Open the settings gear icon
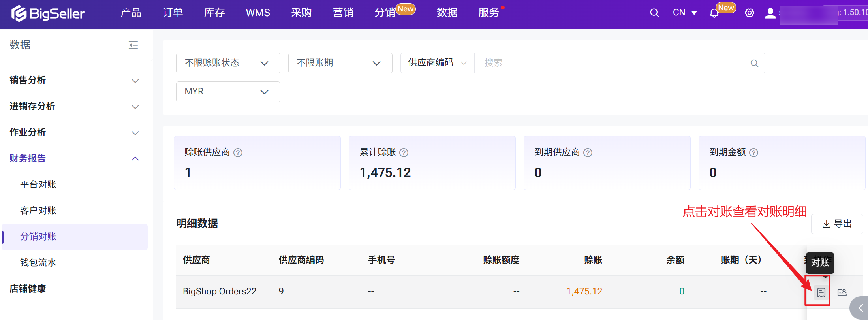Image resolution: width=868 pixels, height=320 pixels. tap(749, 13)
